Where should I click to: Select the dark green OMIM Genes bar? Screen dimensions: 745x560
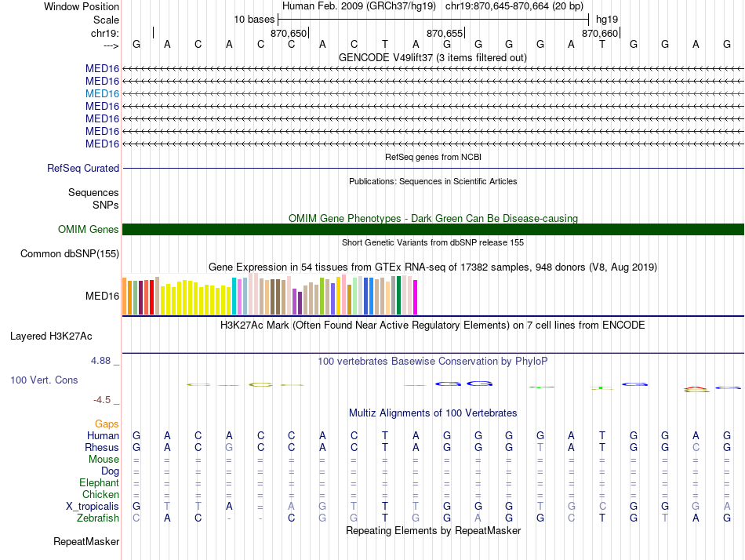coord(432,229)
